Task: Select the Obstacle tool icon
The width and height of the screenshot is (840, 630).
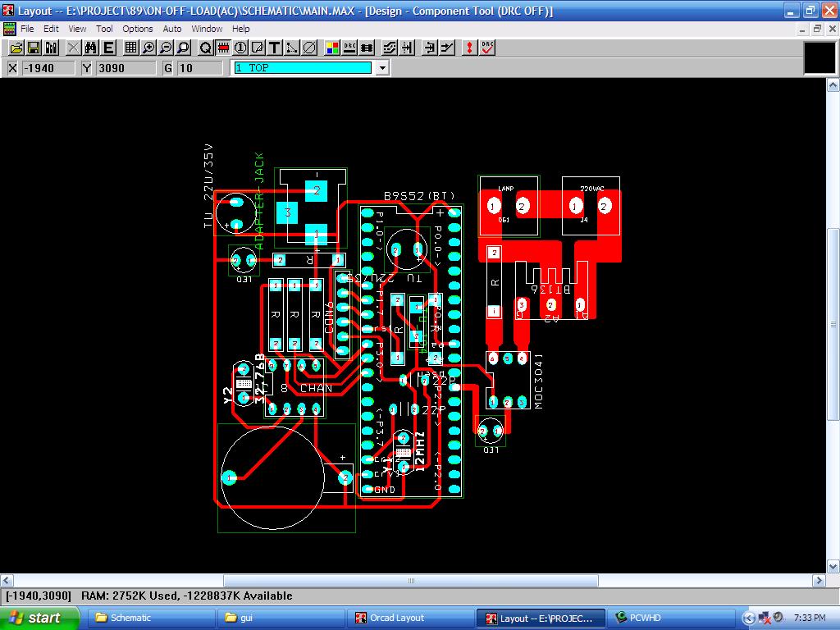Action: [258, 48]
